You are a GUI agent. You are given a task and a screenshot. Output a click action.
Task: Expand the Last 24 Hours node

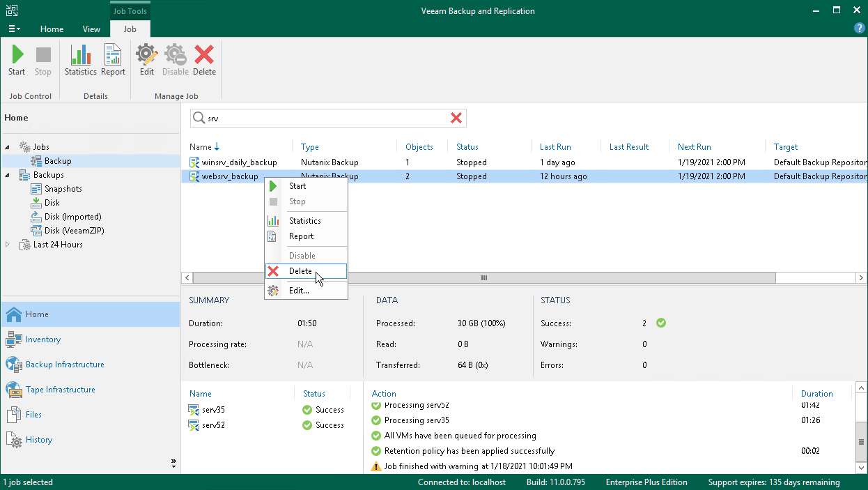(8, 245)
